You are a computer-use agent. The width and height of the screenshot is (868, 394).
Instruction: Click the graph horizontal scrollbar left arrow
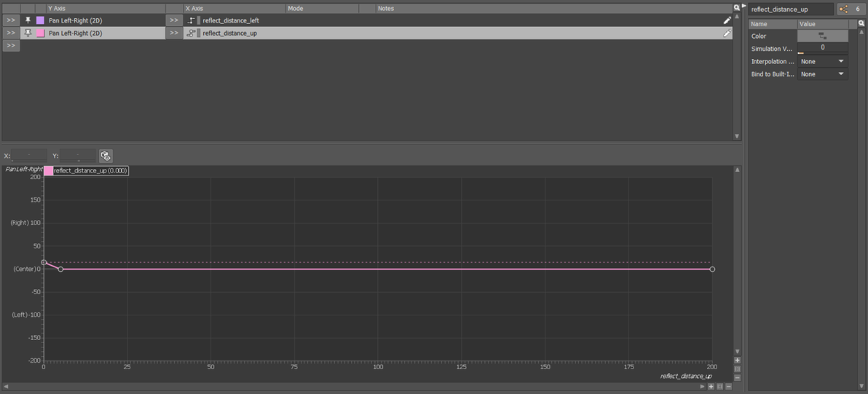(x=6, y=386)
